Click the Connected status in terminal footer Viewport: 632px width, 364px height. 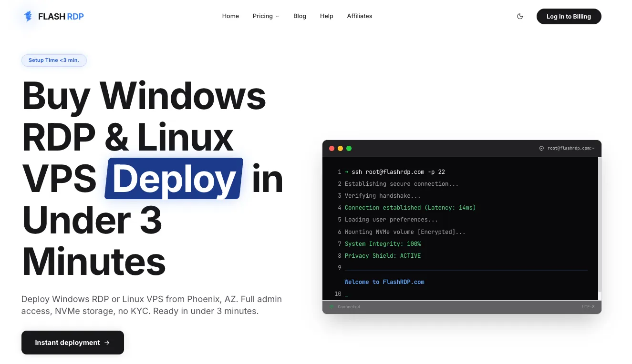coord(345,307)
